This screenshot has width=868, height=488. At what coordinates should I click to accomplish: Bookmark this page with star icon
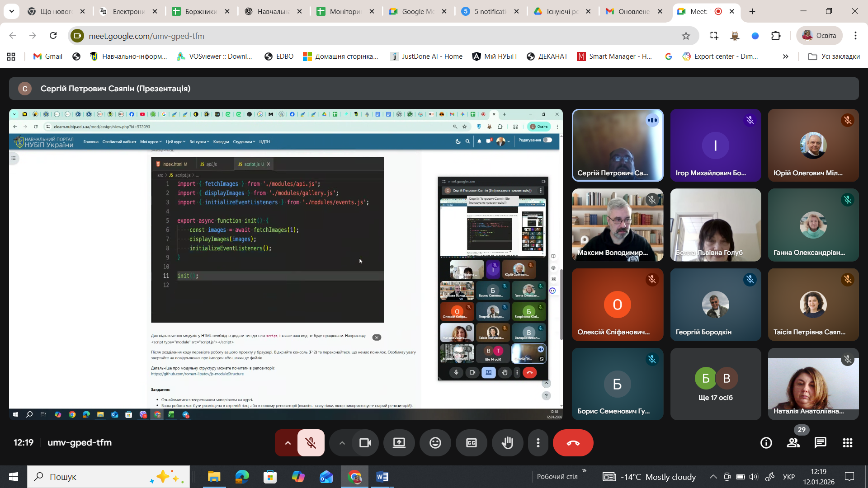[686, 36]
